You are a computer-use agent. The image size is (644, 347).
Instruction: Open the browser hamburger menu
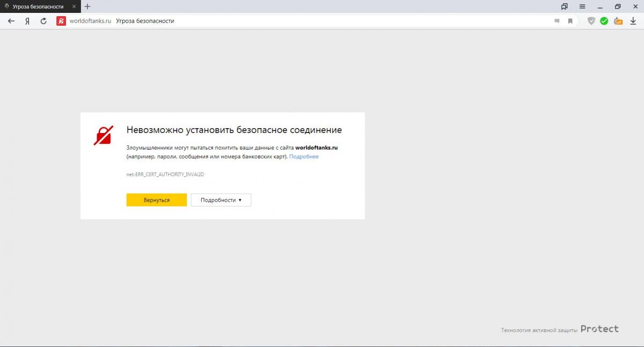pyautogui.click(x=582, y=6)
